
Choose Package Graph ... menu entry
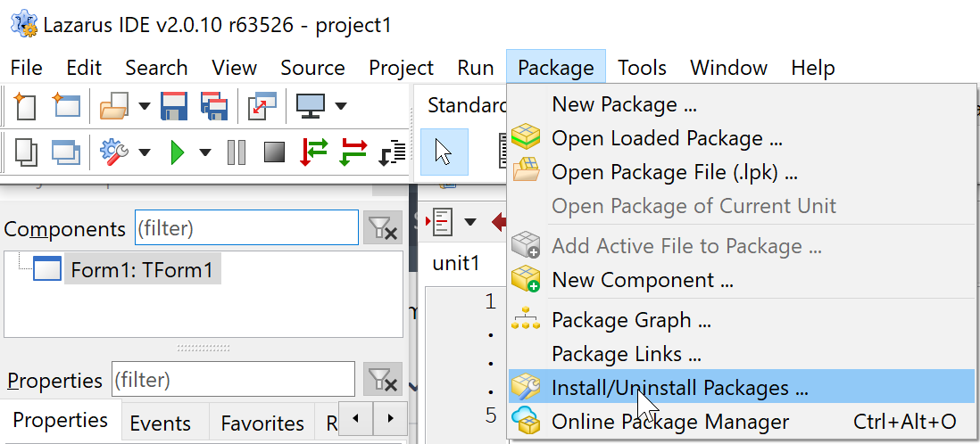click(741, 320)
